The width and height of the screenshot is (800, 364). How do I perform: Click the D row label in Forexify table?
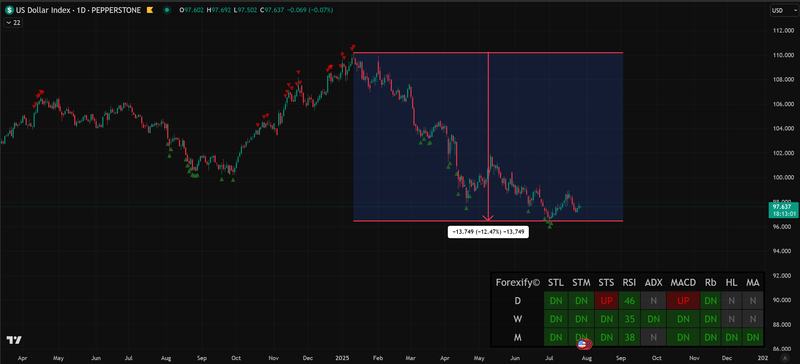(517, 301)
